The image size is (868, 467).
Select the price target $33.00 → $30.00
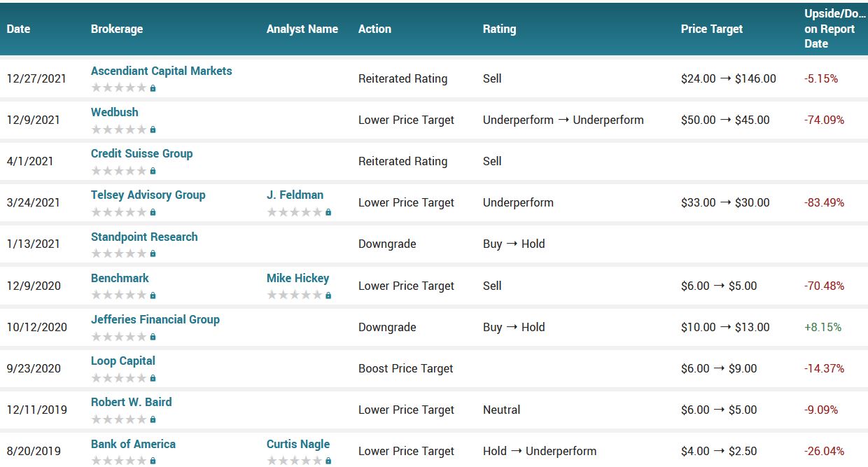[x=725, y=202]
